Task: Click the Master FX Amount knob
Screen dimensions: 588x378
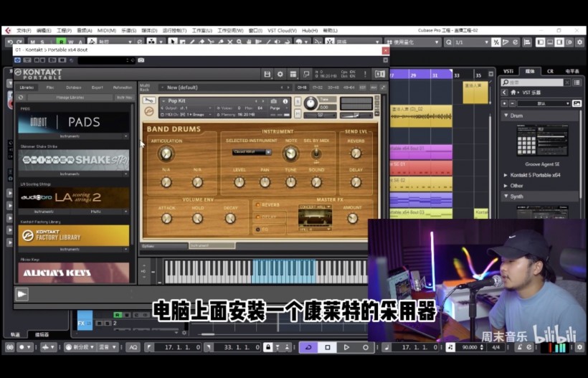Action: [353, 218]
